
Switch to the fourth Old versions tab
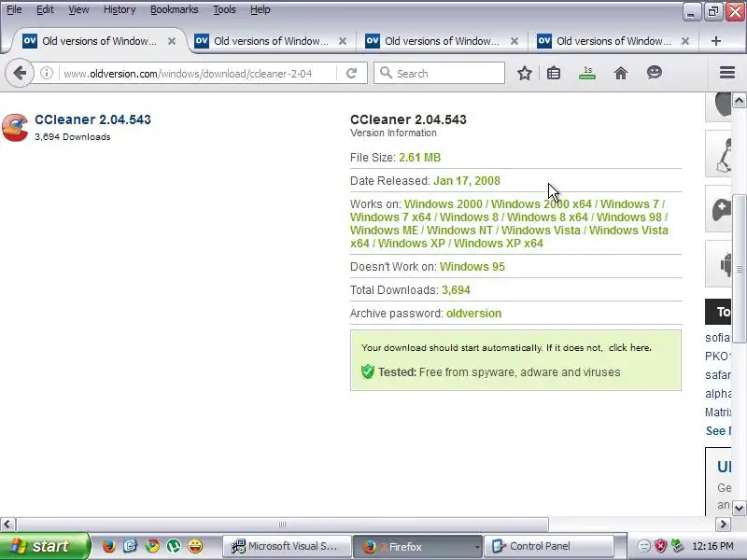tap(613, 41)
